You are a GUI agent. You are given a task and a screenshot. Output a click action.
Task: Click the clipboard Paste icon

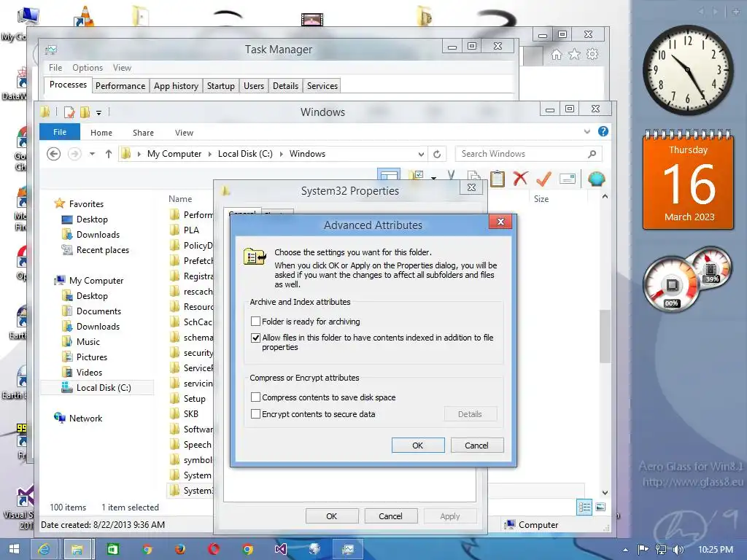(497, 179)
